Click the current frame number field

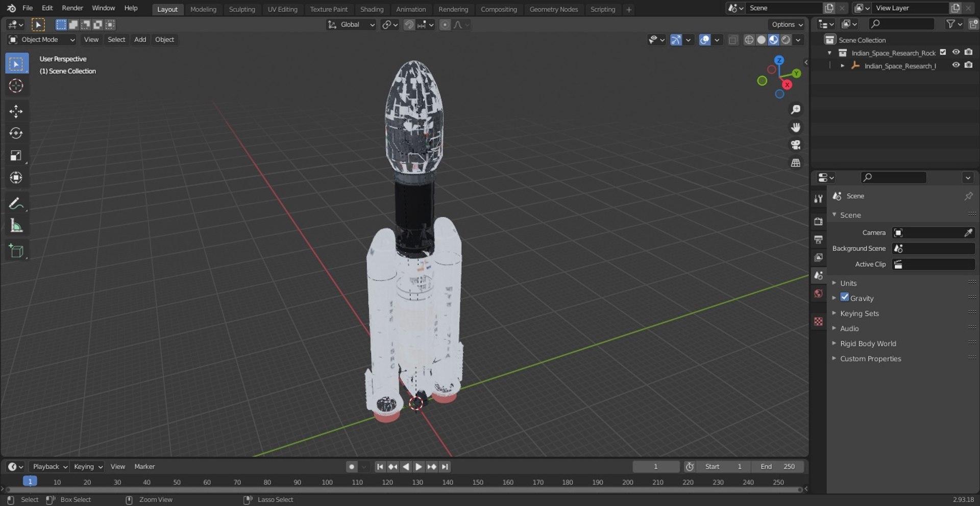(656, 467)
